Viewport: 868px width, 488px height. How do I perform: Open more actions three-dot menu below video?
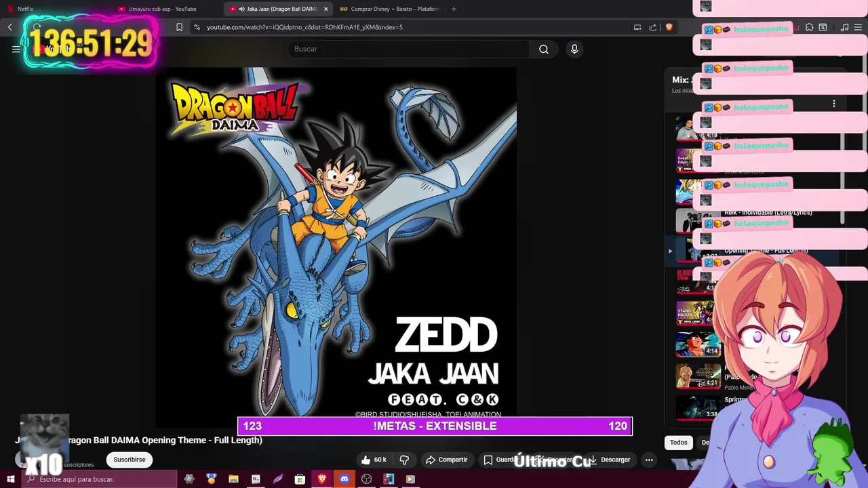(649, 460)
